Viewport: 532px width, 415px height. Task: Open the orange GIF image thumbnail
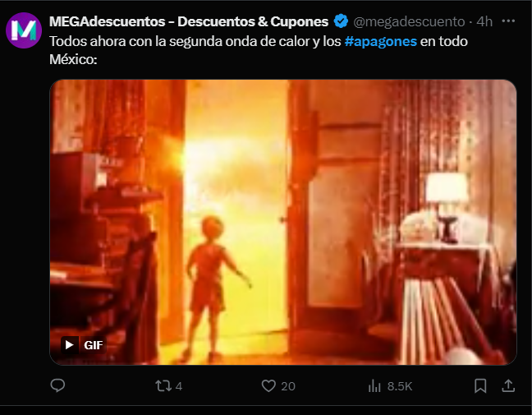[x=283, y=222]
